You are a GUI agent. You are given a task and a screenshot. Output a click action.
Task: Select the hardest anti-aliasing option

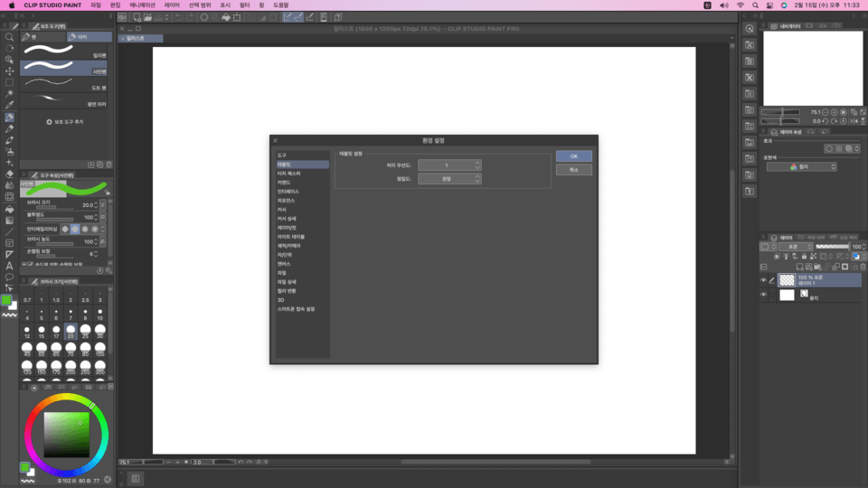tap(65, 229)
